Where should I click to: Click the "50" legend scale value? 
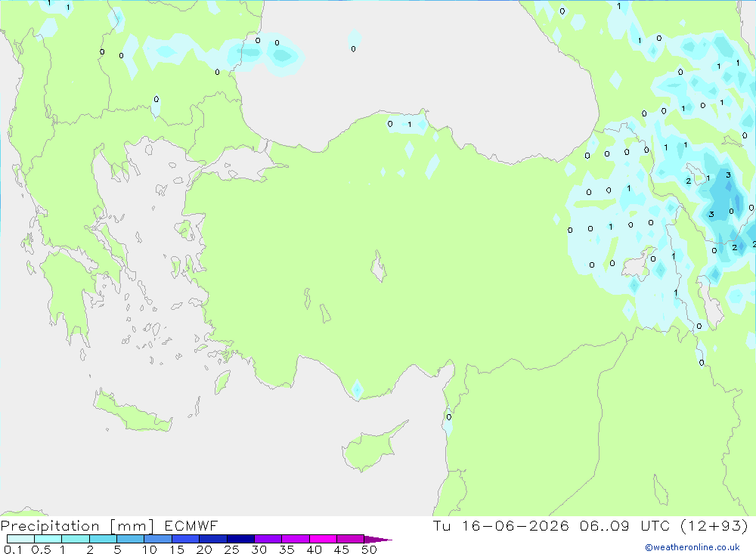click(x=369, y=549)
